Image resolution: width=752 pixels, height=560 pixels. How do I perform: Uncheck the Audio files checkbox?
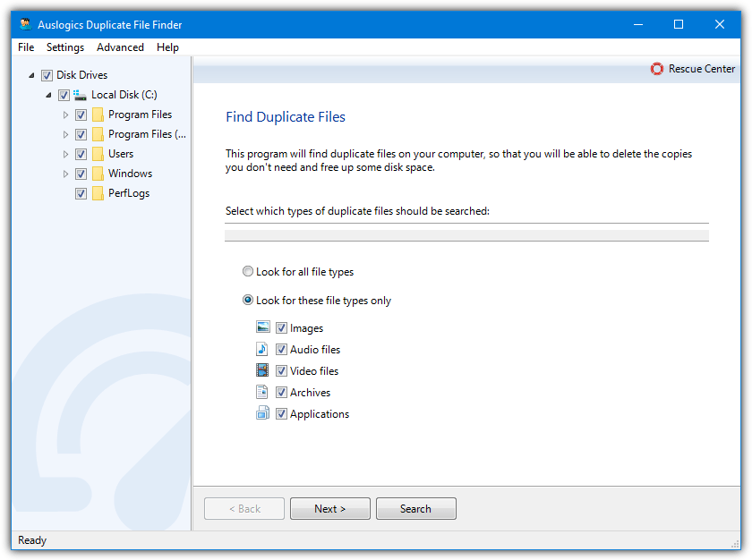click(281, 350)
